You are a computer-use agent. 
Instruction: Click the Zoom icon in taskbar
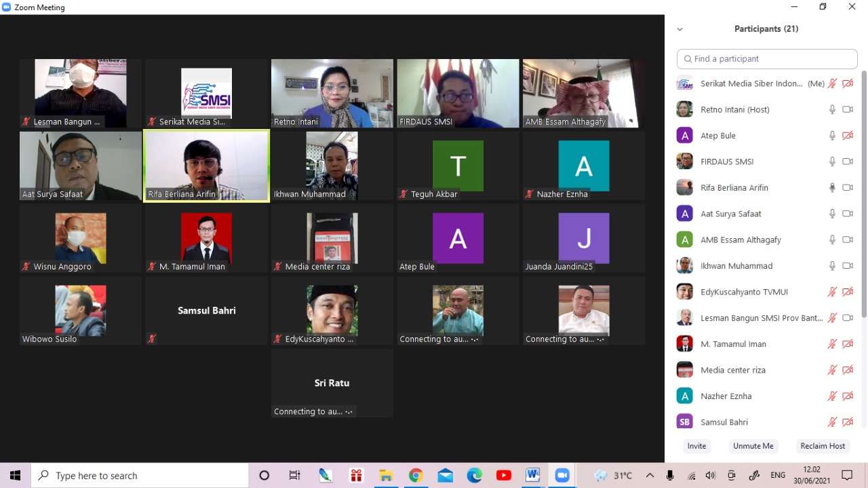[x=562, y=476]
